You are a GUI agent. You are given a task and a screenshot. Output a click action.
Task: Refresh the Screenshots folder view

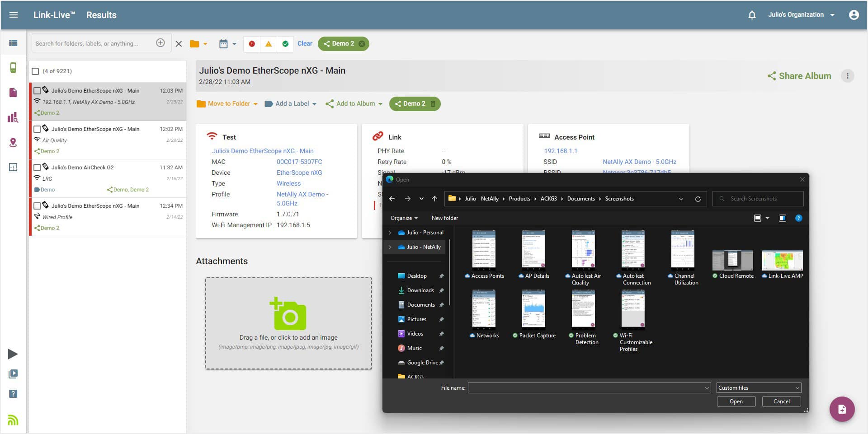[698, 199]
